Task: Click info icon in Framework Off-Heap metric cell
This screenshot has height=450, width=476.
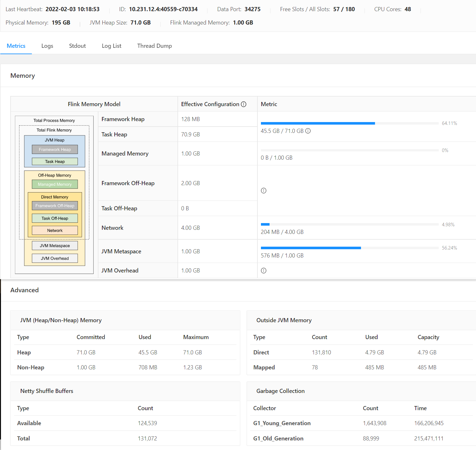Action: click(263, 191)
